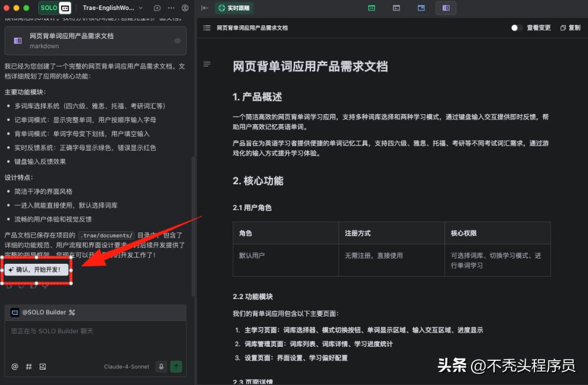588x385 pixels.
Task: Toggle the 查看变更 switch
Action: [516, 28]
